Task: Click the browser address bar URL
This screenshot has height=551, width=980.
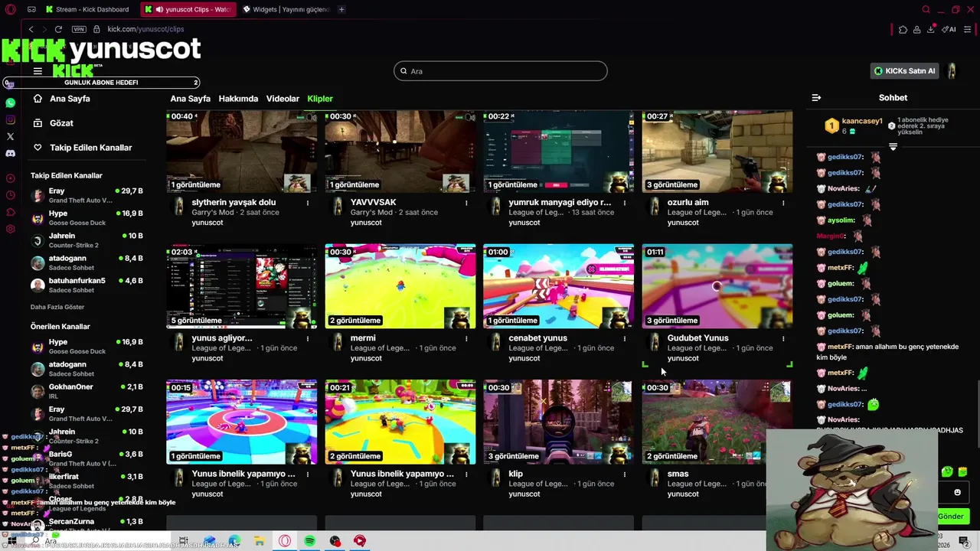Action: click(145, 29)
